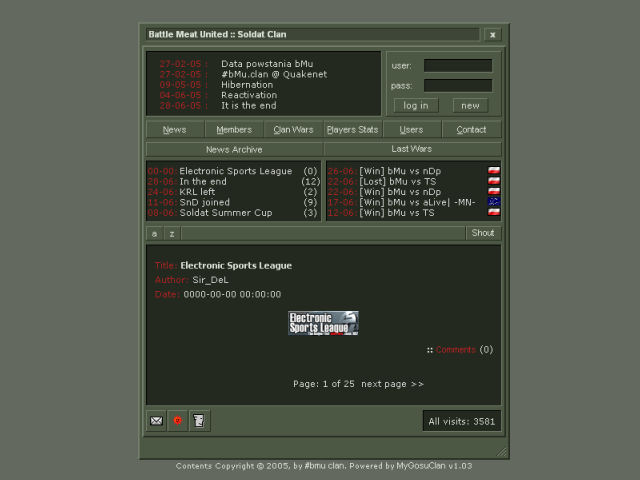
Task: Click the European Union flag icon
Action: 493,201
